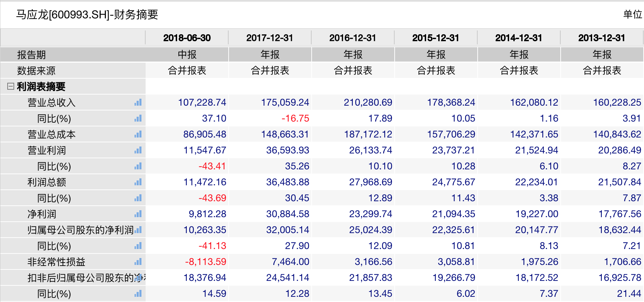Image resolution: width=644 pixels, height=302 pixels.
Task: Click total cost value 187,172.12
Action: [368, 134]
